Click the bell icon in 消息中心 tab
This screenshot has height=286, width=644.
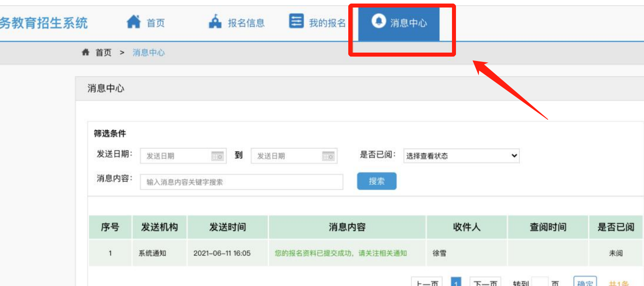379,21
